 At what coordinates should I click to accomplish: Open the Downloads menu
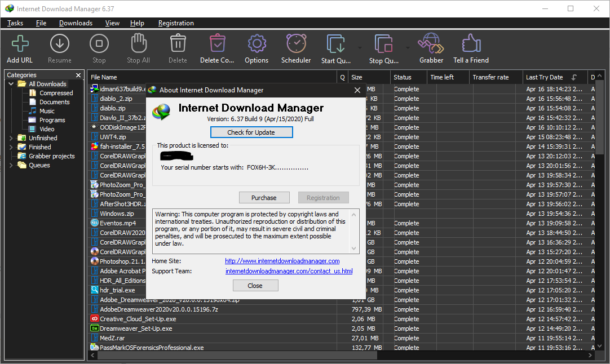coord(76,23)
